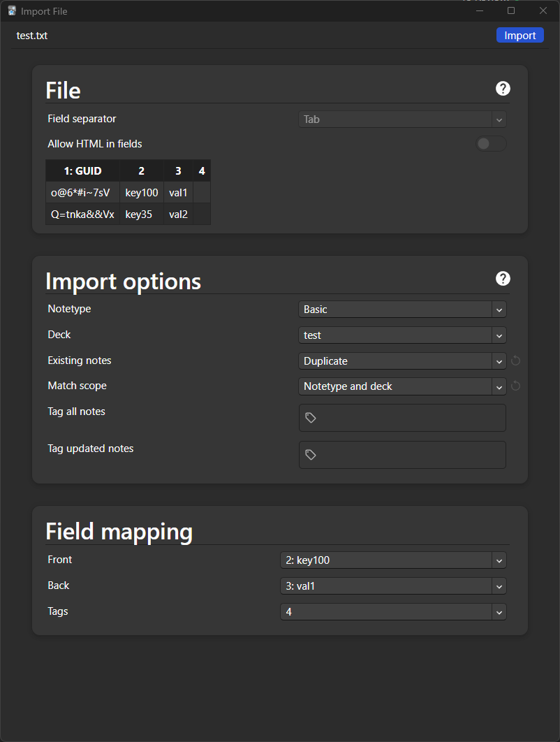Select Back field mapping dropdown
Screen dimensions: 560x742
pyautogui.click(x=393, y=586)
